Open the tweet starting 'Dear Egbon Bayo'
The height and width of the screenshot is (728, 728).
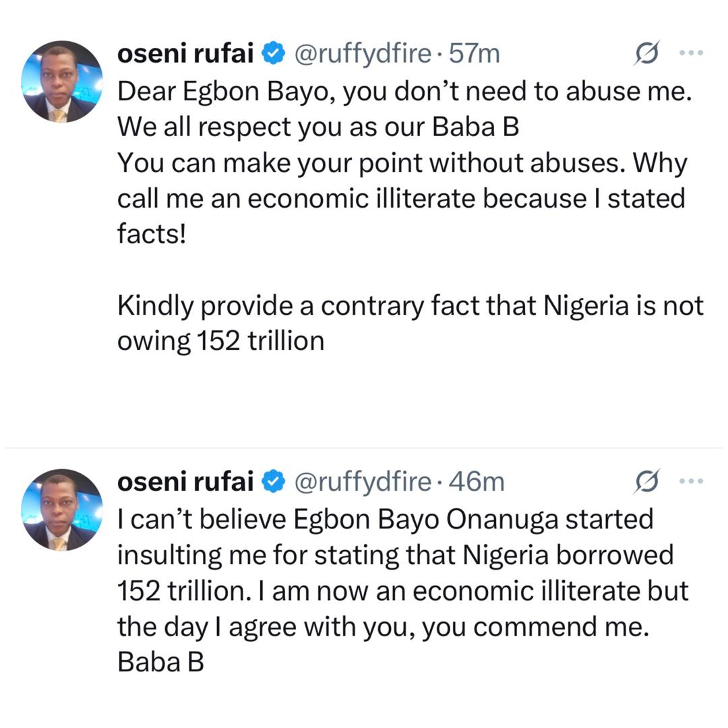pos(404,91)
